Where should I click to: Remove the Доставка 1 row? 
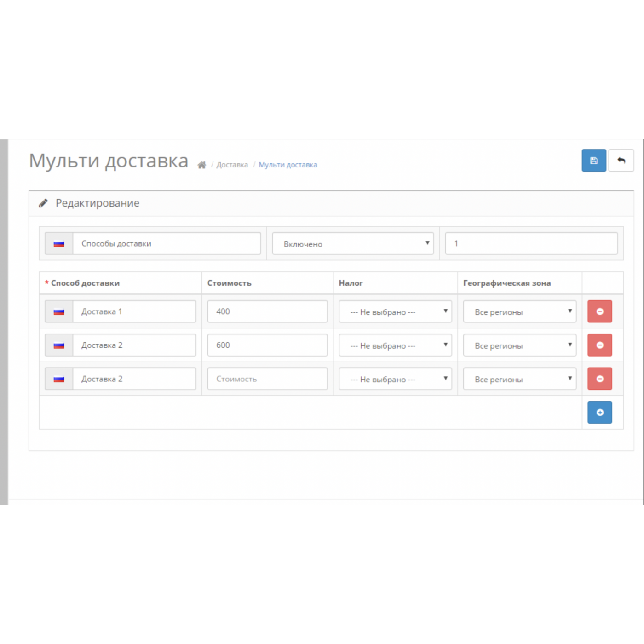click(599, 311)
